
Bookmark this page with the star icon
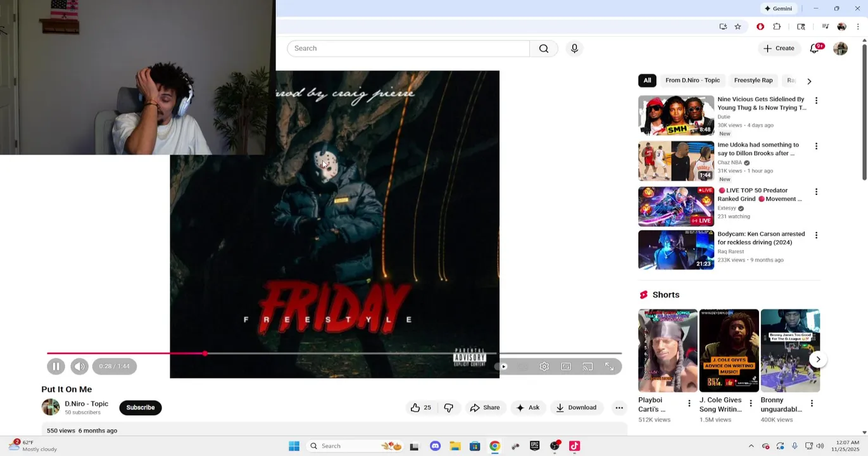pos(738,27)
